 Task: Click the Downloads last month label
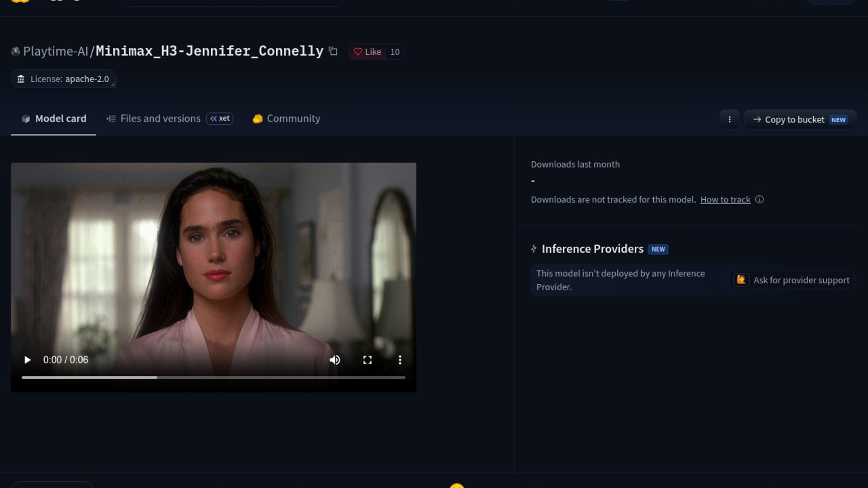coord(575,164)
